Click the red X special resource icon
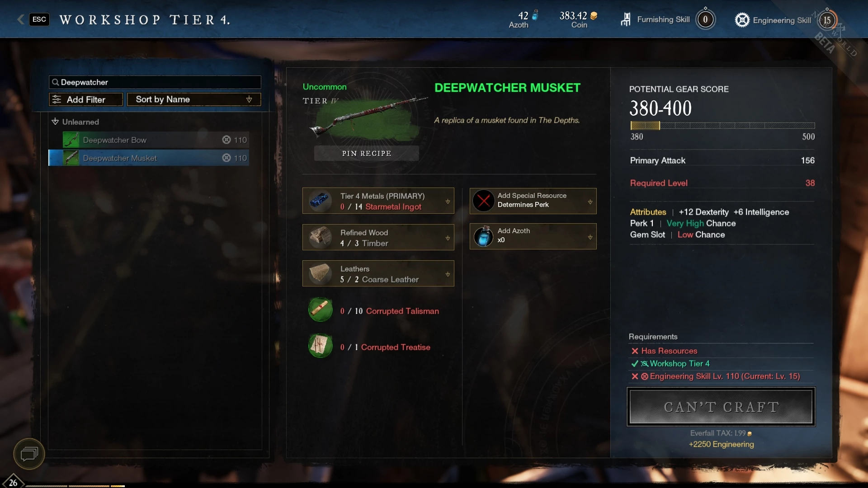868x488 pixels. pos(483,201)
